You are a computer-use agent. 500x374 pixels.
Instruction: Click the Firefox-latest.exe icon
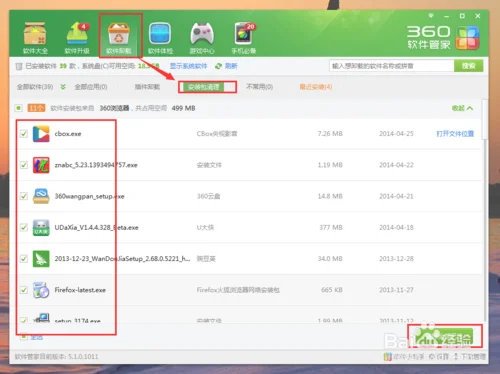point(41,290)
